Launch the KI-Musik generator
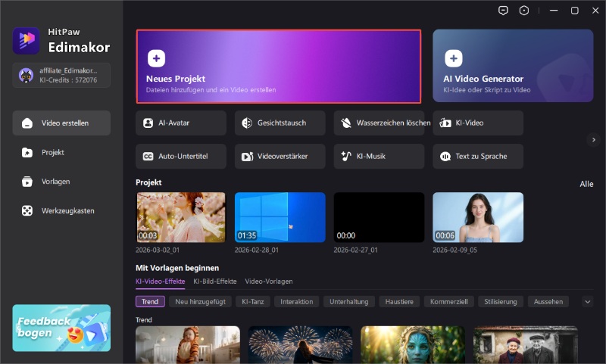Viewport: 606px width, 364px height. tap(379, 156)
